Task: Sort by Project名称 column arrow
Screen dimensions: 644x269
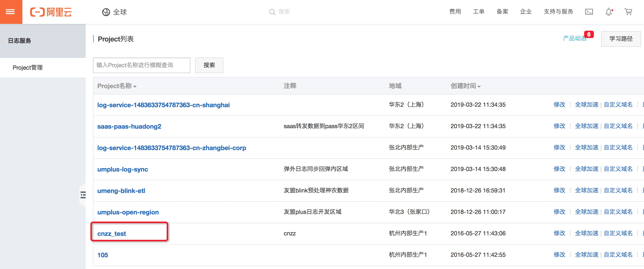Action: click(x=135, y=86)
